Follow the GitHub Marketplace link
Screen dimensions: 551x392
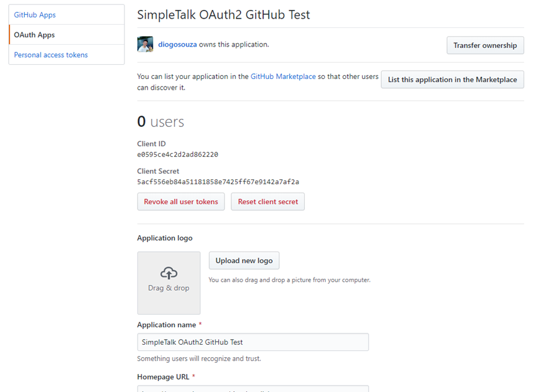pos(283,77)
